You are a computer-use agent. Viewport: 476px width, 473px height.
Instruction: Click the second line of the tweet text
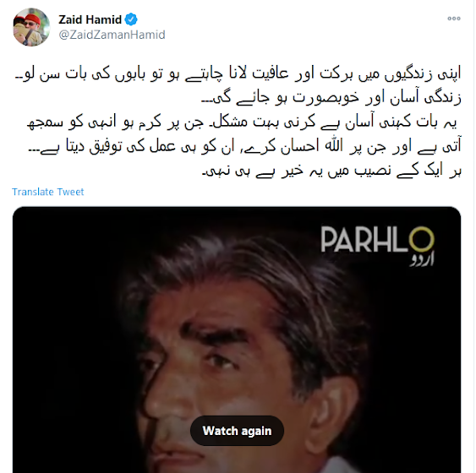[x=331, y=98]
